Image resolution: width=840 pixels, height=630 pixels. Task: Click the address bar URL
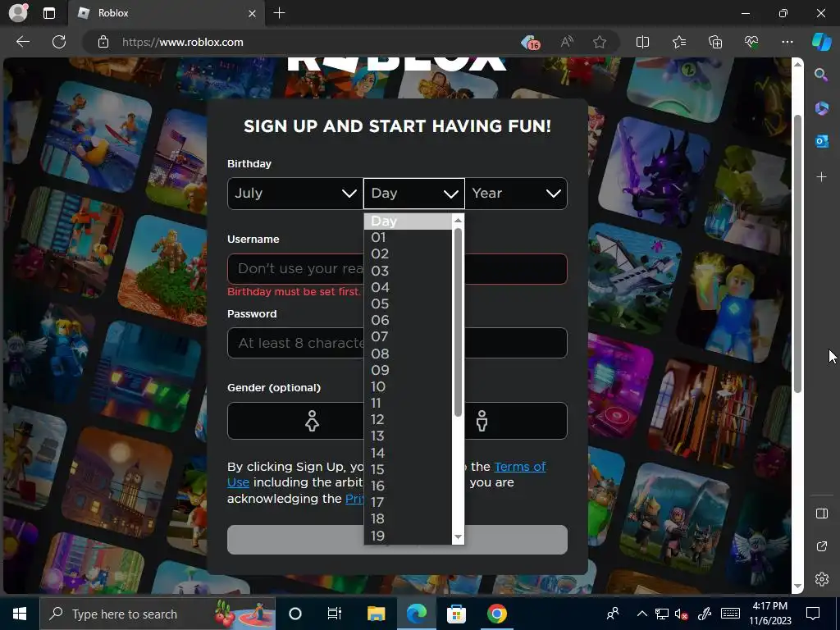(183, 43)
